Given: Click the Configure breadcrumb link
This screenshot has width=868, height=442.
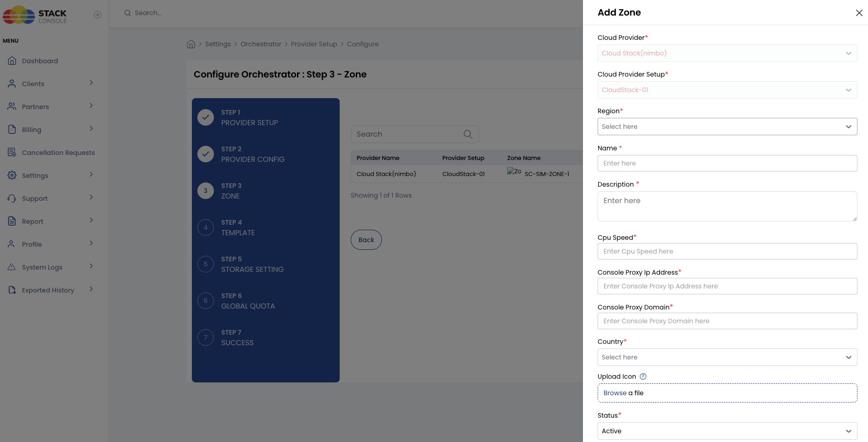Looking at the screenshot, I should click(x=363, y=44).
